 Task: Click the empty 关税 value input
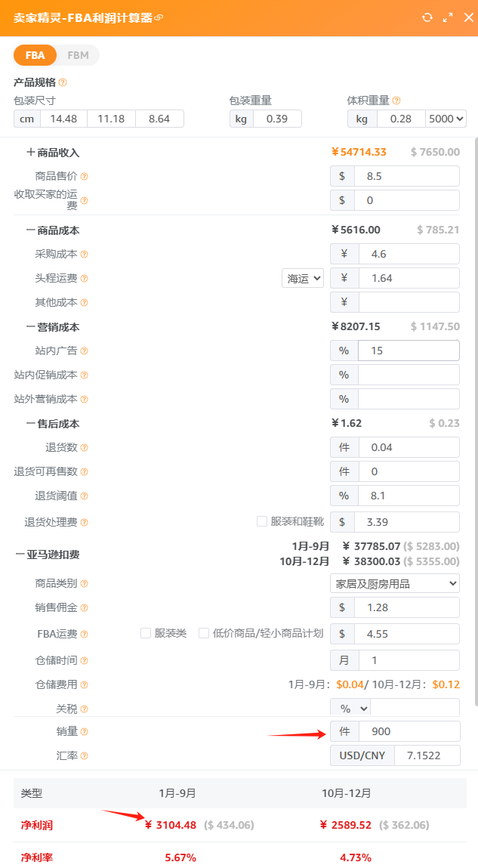(415, 709)
